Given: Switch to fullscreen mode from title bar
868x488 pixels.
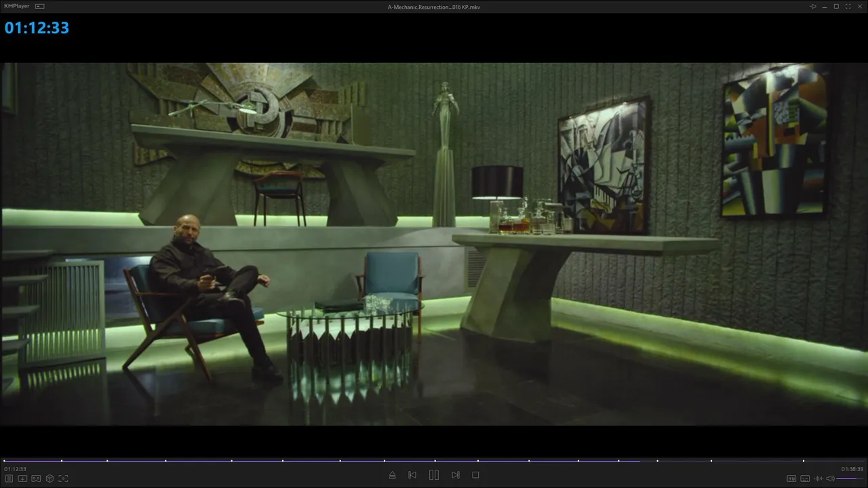Looking at the screenshot, I should click(848, 6).
